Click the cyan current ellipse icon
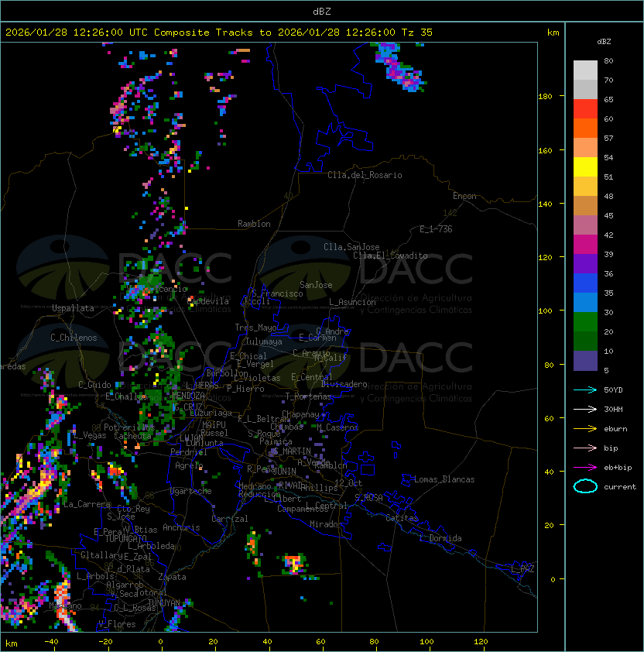This screenshot has height=652, width=644. (585, 486)
